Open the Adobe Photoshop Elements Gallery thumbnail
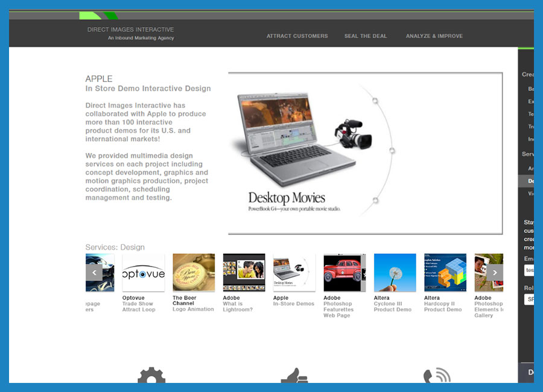This screenshot has width=543, height=392. tap(489, 273)
